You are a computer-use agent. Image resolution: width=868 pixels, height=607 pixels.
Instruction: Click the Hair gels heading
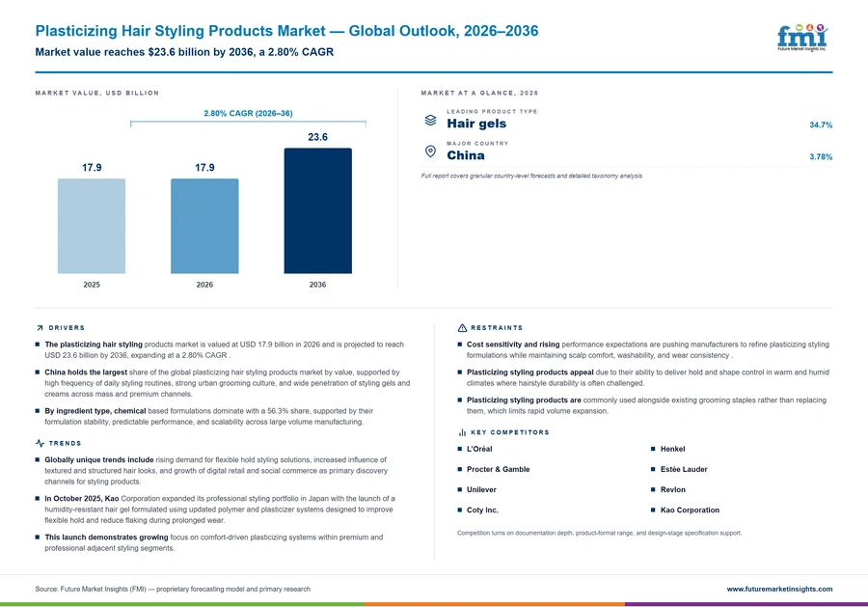[476, 124]
